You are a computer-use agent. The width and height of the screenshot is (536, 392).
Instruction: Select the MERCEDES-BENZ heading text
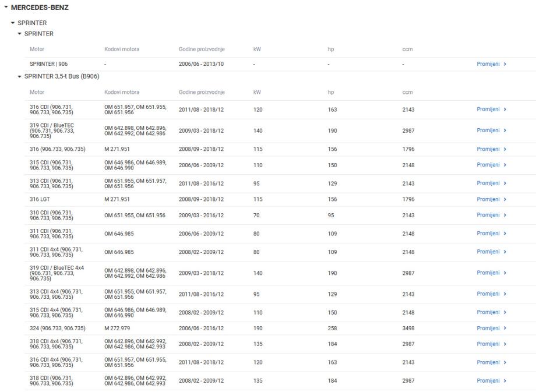[x=40, y=7]
